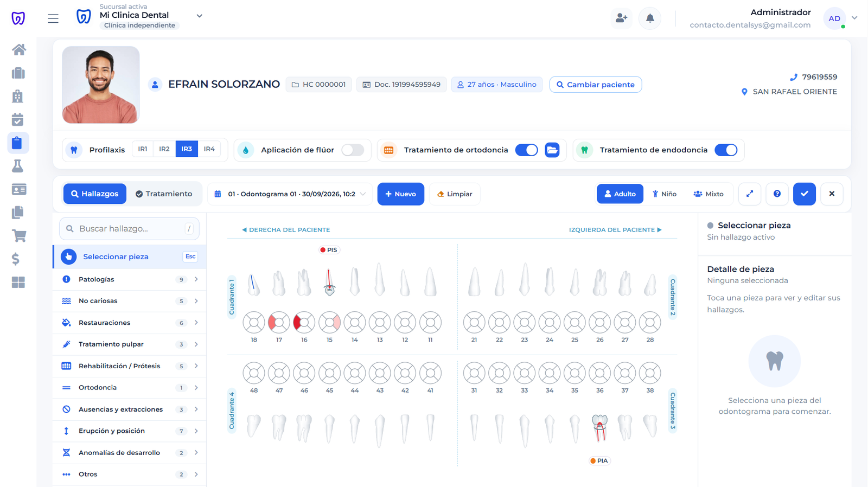Screen dimensions: 868x487
Task: Disable Tratamiento de ortodoncia switch
Action: point(526,150)
